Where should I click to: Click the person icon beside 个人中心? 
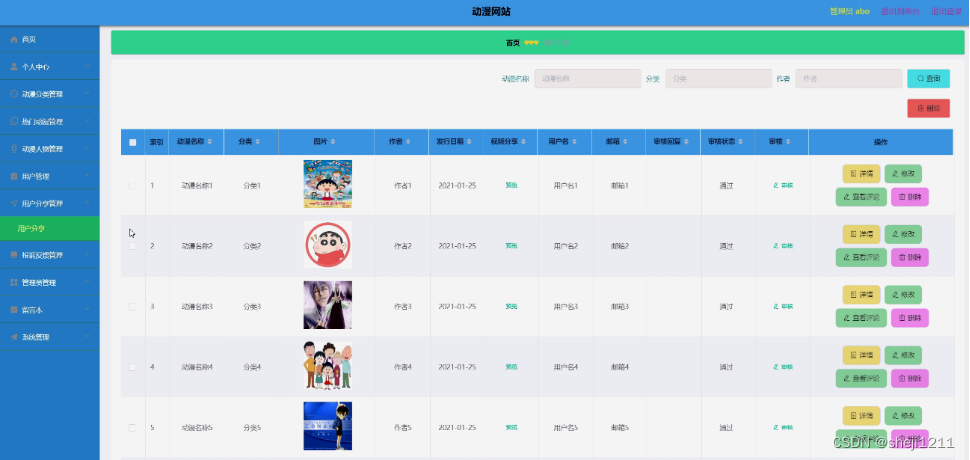click(x=14, y=67)
